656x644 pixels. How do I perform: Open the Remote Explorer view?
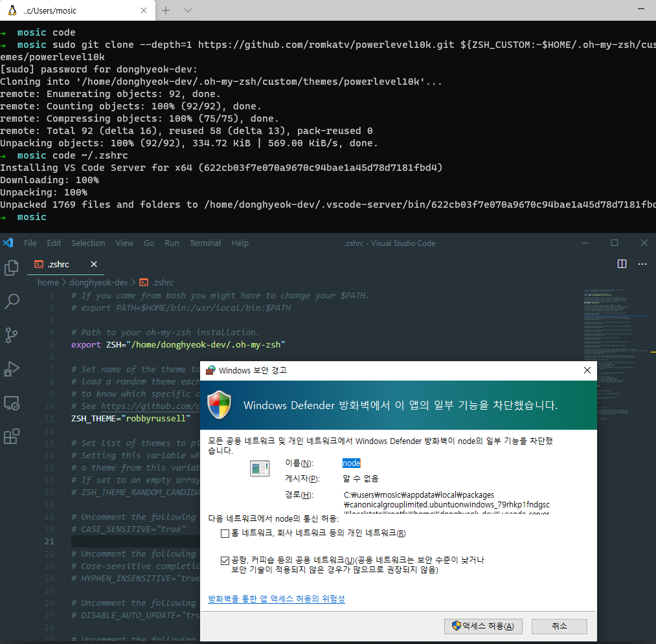click(11, 403)
